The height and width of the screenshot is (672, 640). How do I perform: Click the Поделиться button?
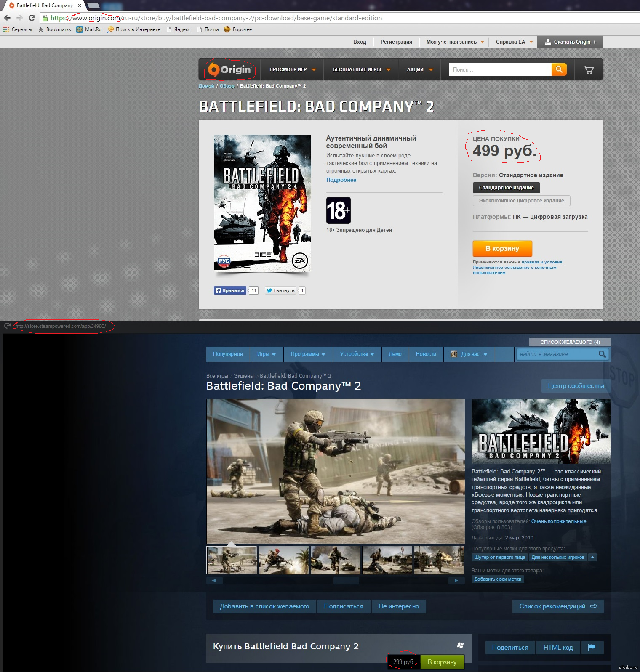click(x=510, y=648)
